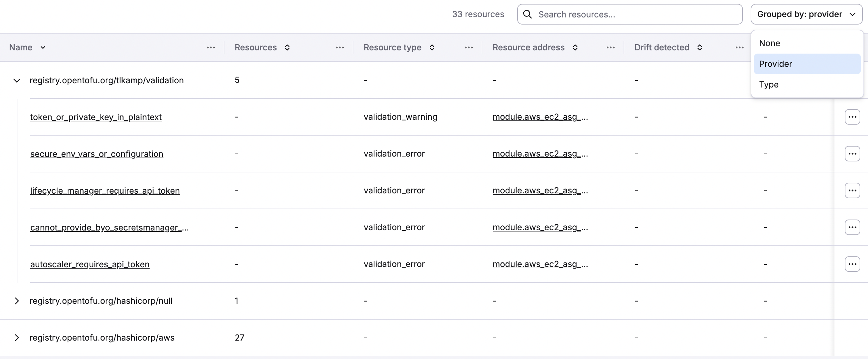Open row actions for lifecycle_manager_requires_api_token
This screenshot has height=359, width=868.
[x=853, y=190]
